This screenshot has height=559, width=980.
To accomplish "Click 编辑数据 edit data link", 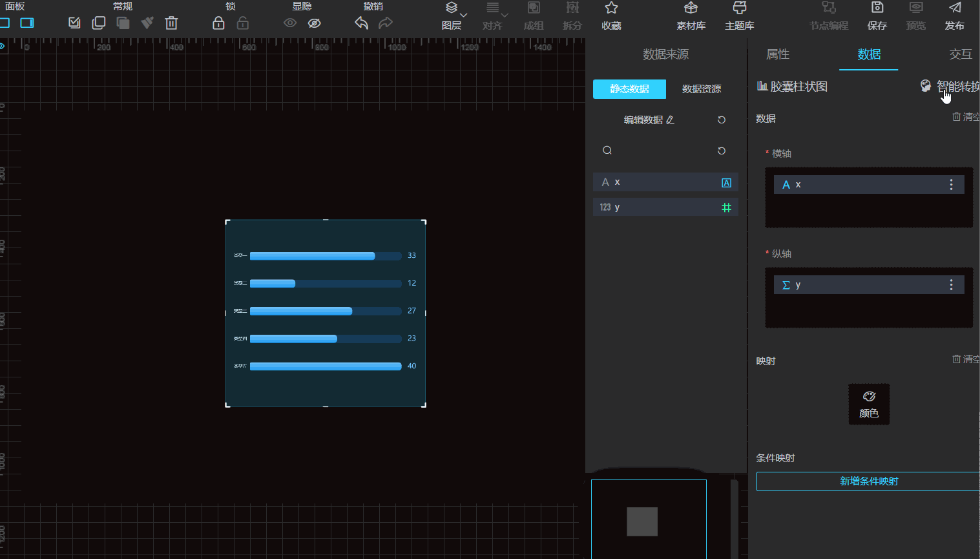I will coord(649,120).
